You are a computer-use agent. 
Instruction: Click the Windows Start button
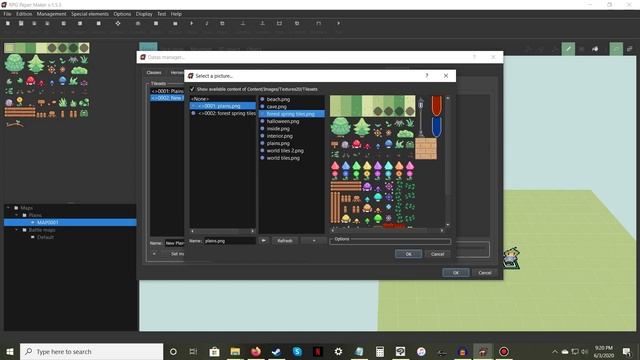[x=10, y=351]
